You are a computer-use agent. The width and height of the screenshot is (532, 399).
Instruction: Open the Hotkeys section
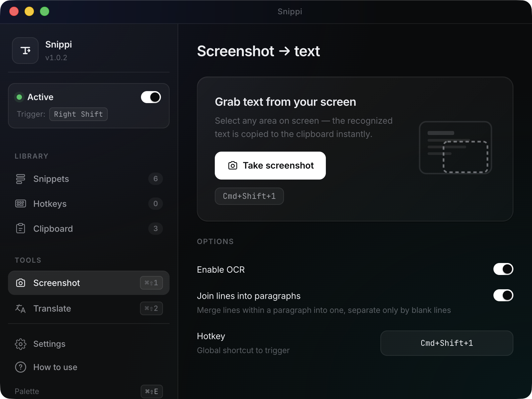[89, 204]
